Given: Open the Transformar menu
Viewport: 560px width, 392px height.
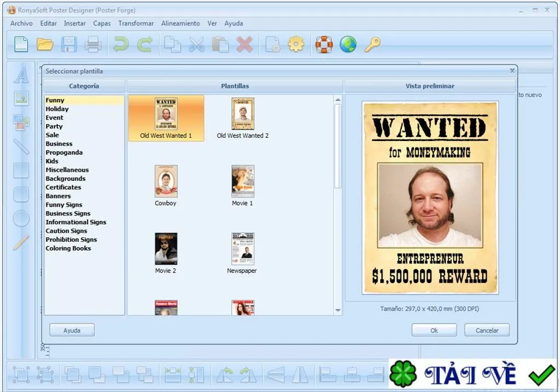Looking at the screenshot, I should pyautogui.click(x=136, y=23).
